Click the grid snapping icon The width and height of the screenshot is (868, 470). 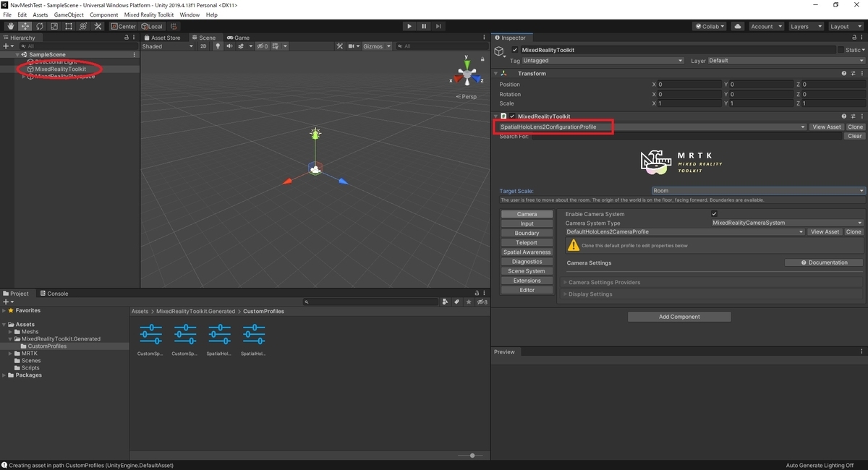pos(174,26)
